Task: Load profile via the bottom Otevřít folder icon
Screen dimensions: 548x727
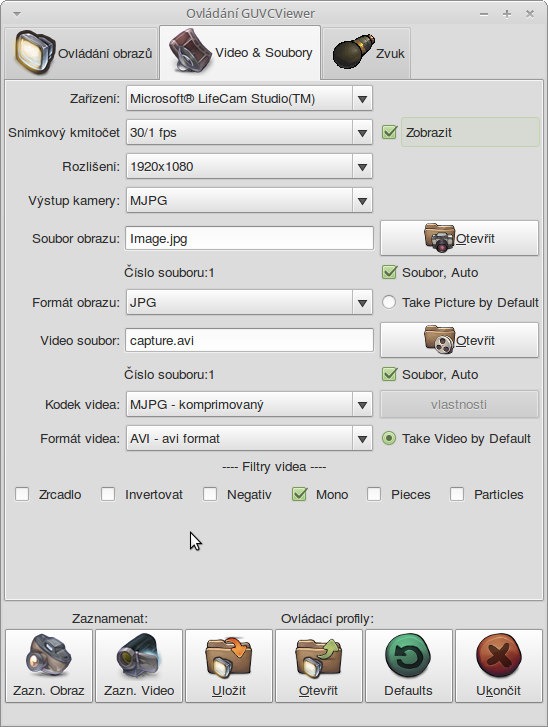Action: [x=319, y=657]
